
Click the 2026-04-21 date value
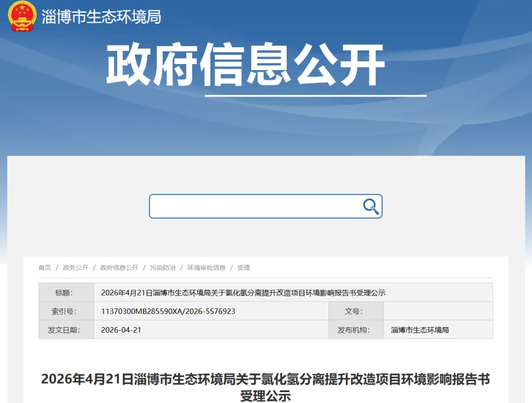pyautogui.click(x=121, y=330)
